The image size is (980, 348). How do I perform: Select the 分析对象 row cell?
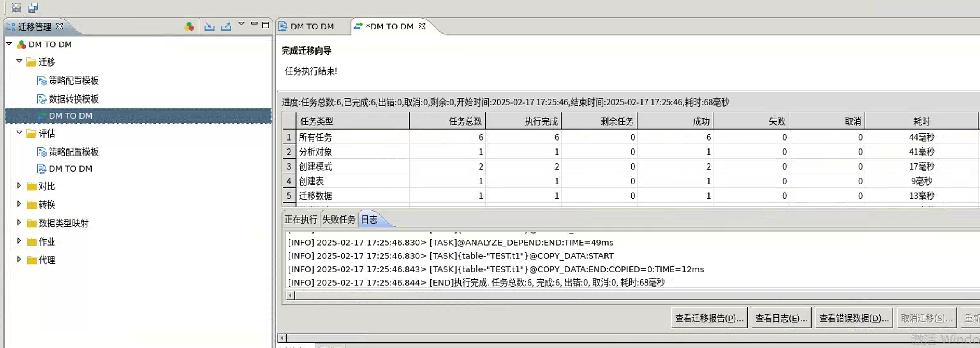pyautogui.click(x=353, y=152)
